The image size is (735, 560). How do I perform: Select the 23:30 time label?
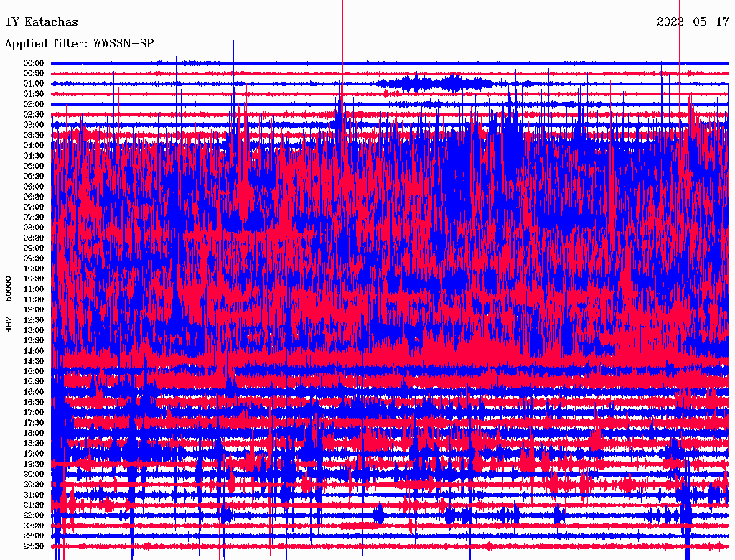[34, 546]
